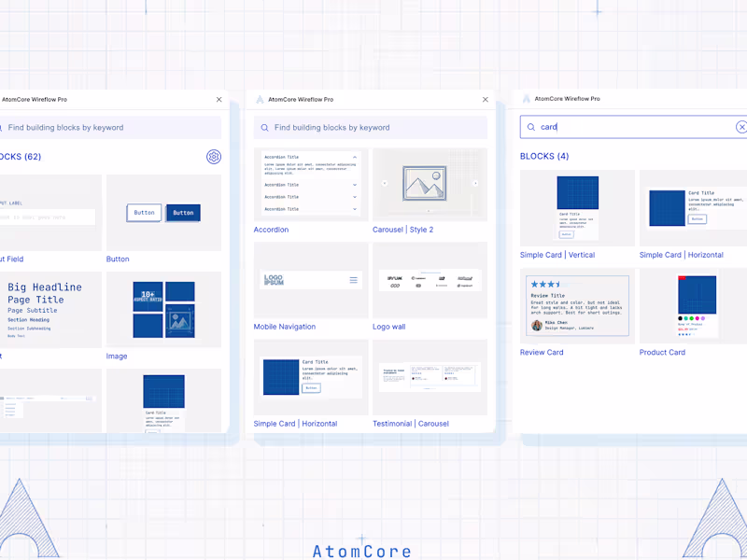Image resolution: width=747 pixels, height=560 pixels.
Task: Select Simple Card Horizontal thumbnail in middle panel
Action: coord(311,377)
